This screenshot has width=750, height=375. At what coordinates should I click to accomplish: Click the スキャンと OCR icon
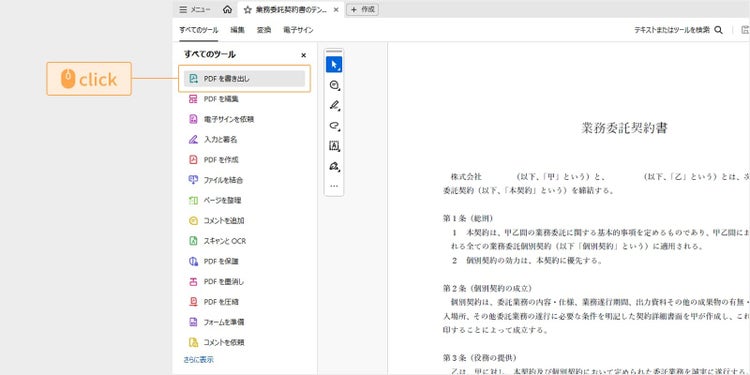tap(193, 241)
